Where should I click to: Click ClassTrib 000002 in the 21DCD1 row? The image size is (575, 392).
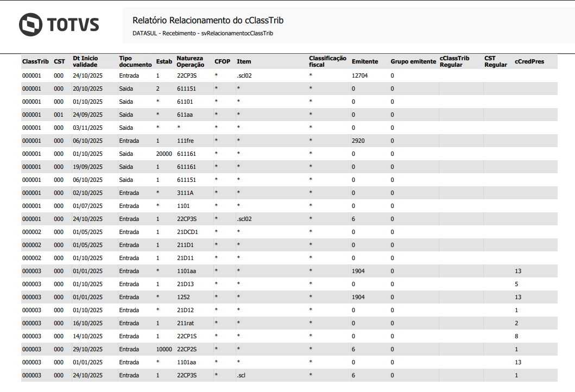[31, 232]
